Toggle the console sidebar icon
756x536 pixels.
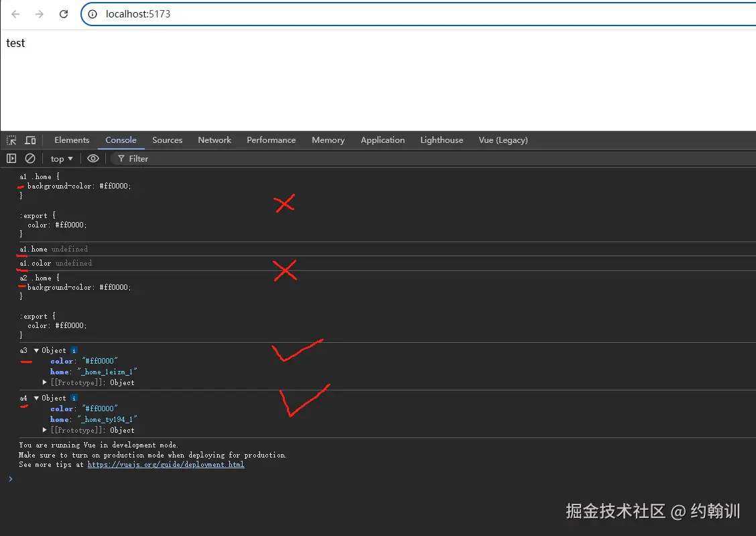pos(11,158)
